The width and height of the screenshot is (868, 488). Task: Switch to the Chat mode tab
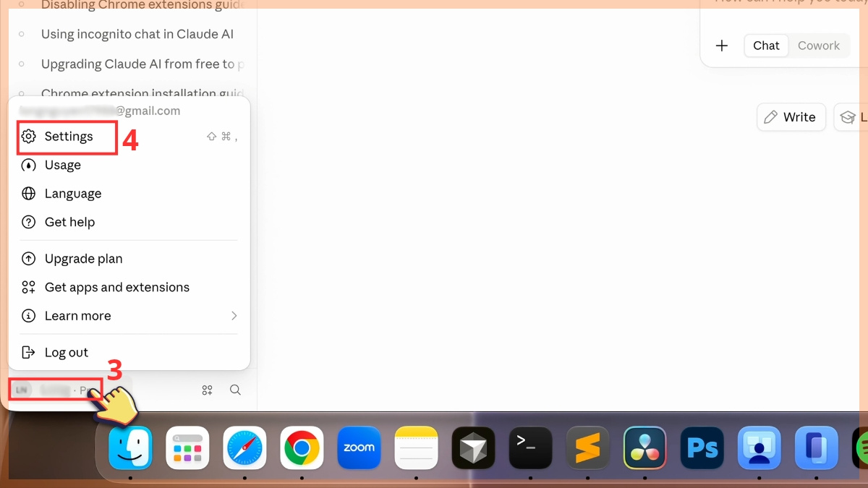click(x=766, y=46)
